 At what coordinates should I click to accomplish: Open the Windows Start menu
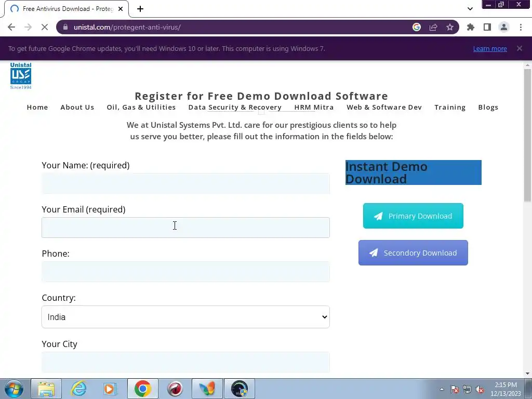pyautogui.click(x=14, y=389)
